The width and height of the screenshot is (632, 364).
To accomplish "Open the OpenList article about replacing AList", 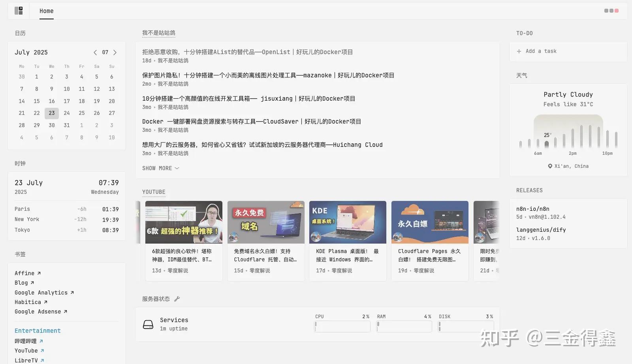I will [x=247, y=52].
